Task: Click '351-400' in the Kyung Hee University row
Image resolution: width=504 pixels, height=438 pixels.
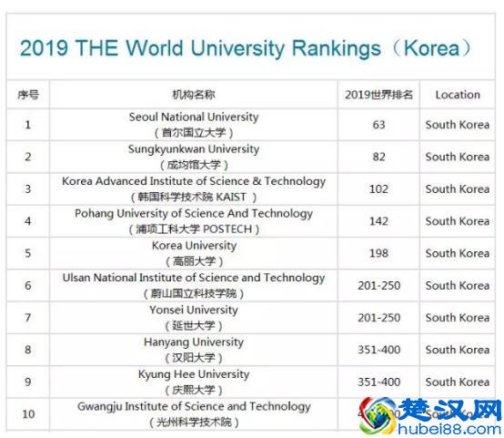Action: pyautogui.click(x=379, y=382)
